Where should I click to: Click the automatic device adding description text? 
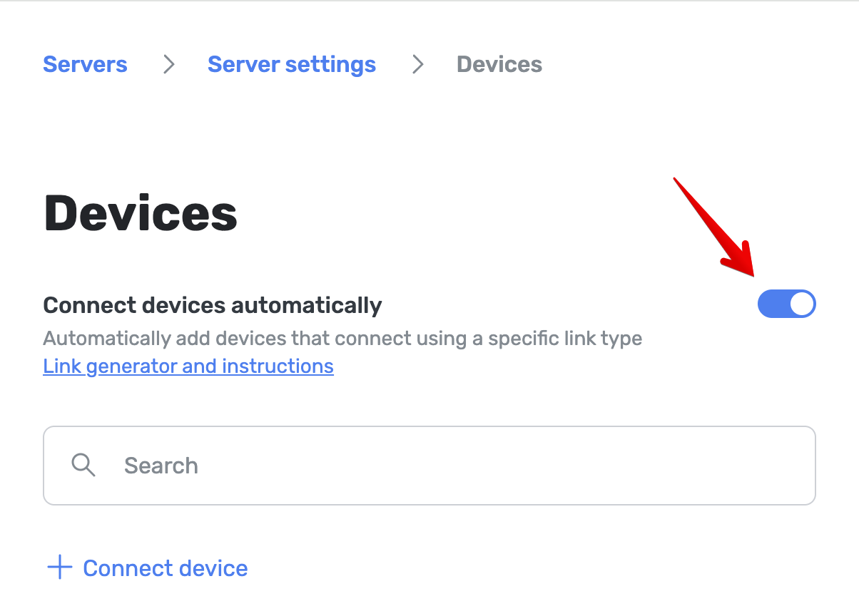click(342, 338)
